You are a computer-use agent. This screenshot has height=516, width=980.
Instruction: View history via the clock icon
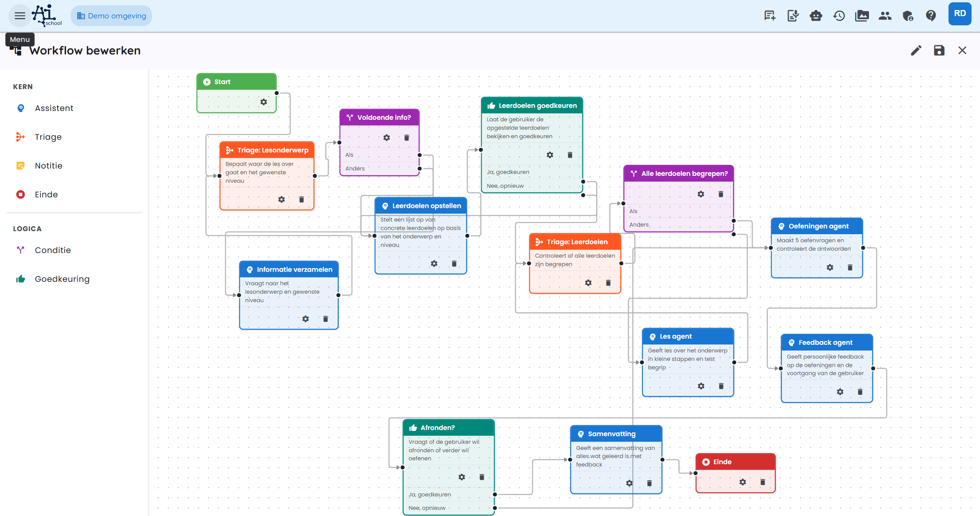(839, 16)
